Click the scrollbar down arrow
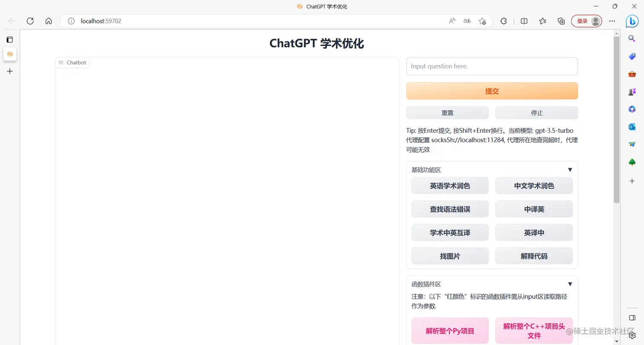 click(x=616, y=341)
